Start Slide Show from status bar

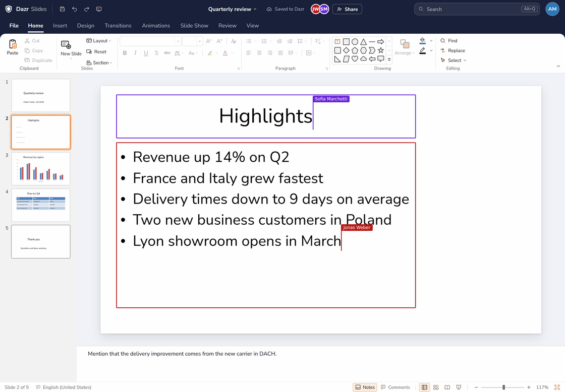pyautogui.click(x=459, y=387)
